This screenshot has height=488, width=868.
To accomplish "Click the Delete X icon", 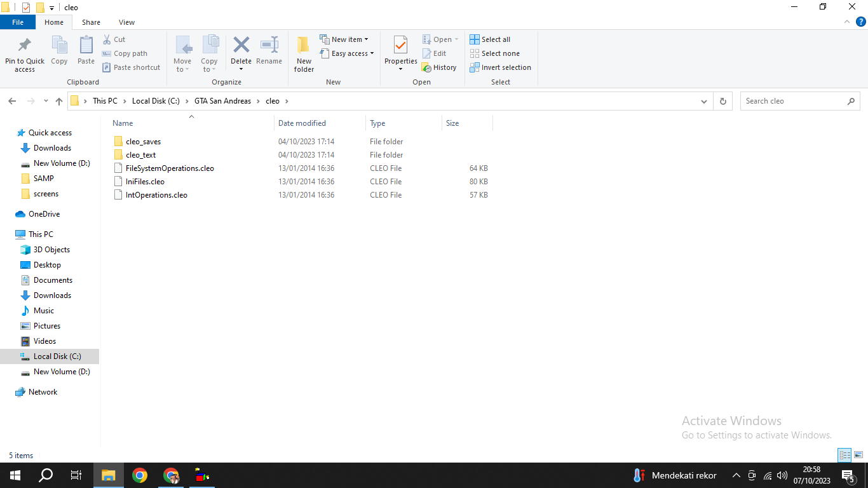I will coord(241,44).
